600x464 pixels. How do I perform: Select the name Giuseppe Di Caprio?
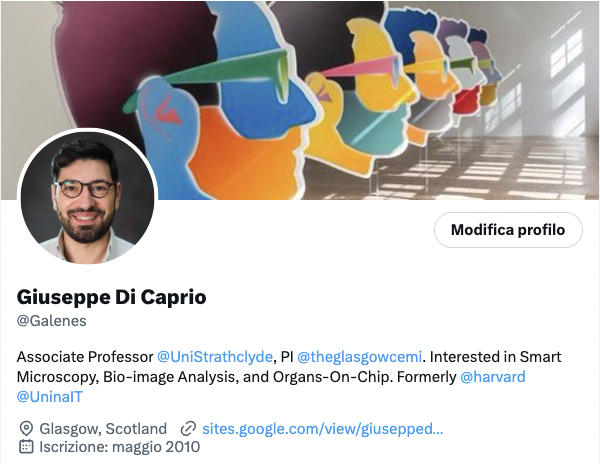coord(111,297)
